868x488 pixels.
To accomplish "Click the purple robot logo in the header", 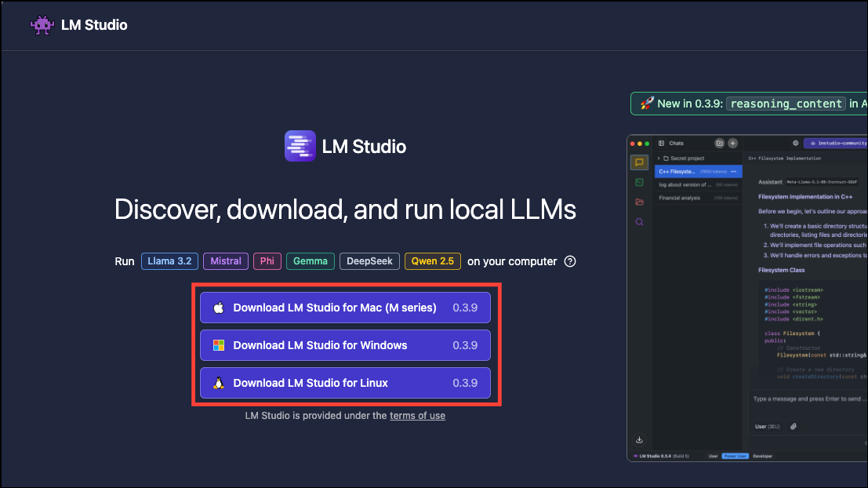I will tap(42, 25).
